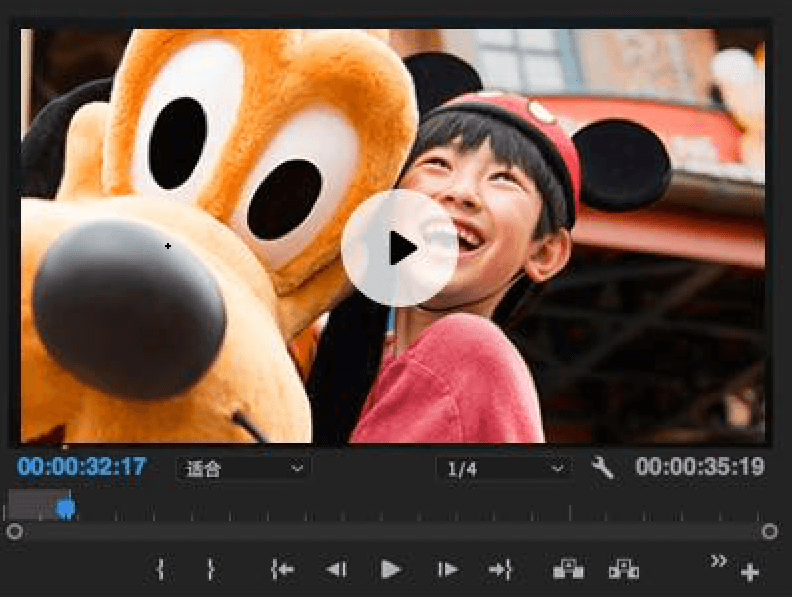Click the Mark In bracket icon
Image resolution: width=792 pixels, height=597 pixels.
pos(161,569)
